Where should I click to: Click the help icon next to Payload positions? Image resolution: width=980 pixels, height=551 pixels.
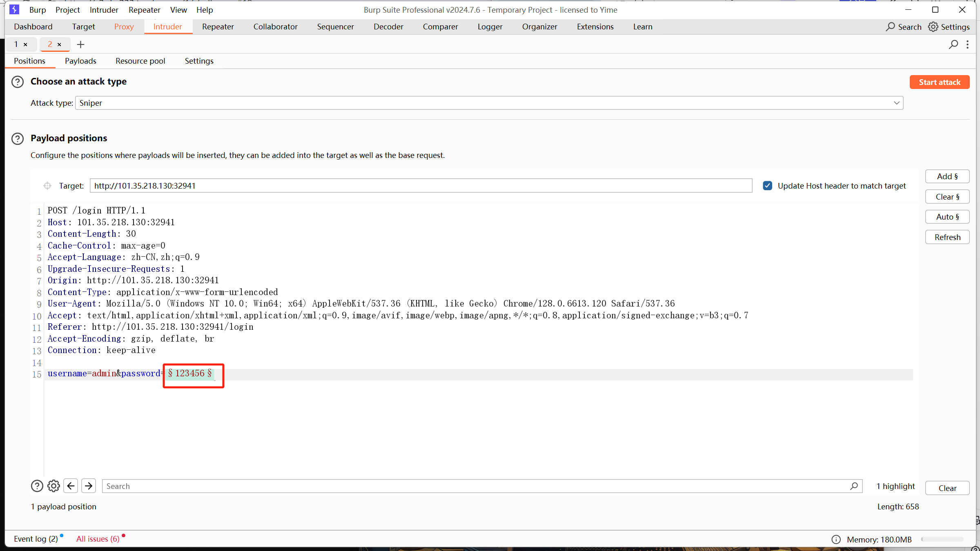click(18, 139)
